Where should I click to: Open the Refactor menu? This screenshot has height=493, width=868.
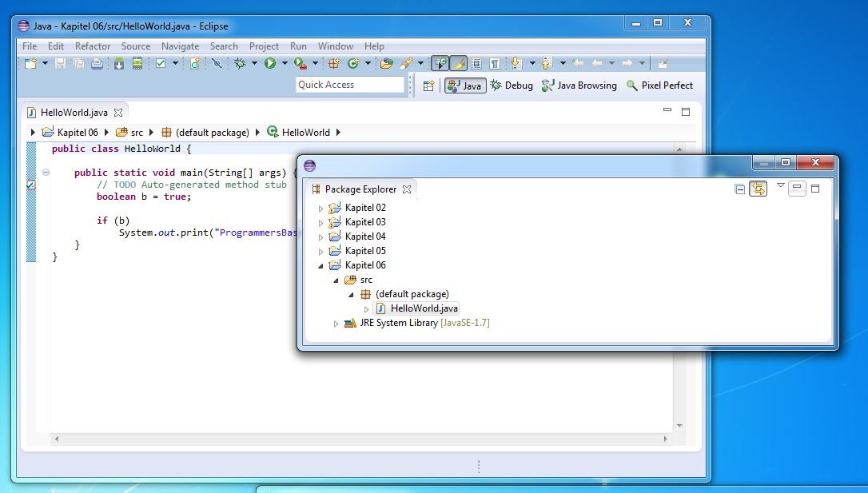coord(93,46)
